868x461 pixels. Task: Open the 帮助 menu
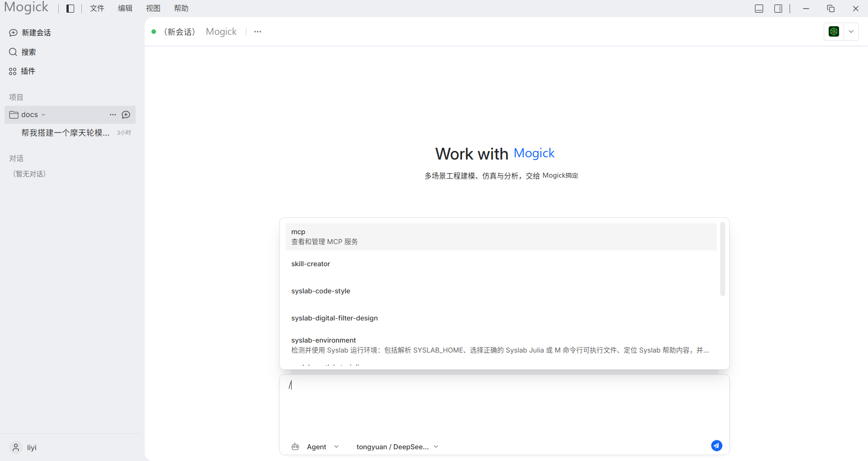181,9
